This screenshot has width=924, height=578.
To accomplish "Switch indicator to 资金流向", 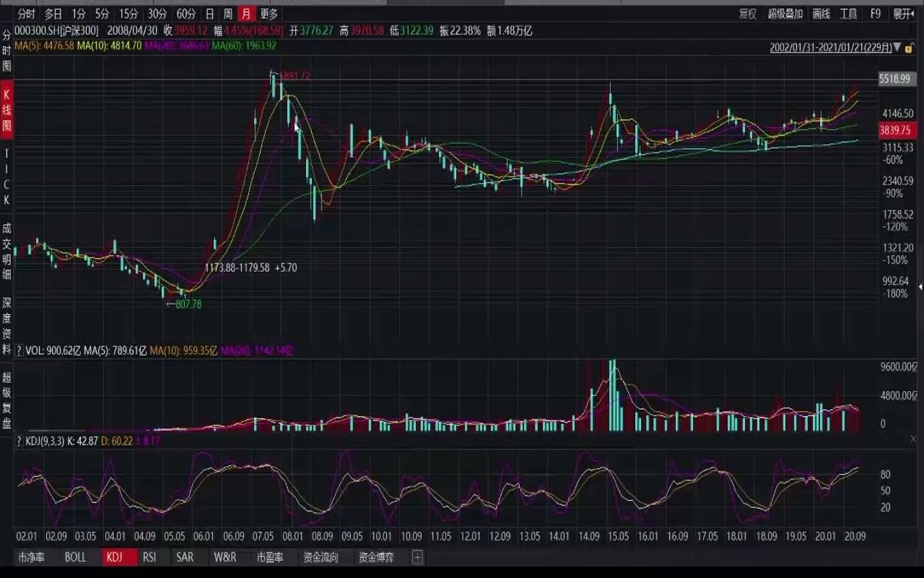I will coord(320,557).
